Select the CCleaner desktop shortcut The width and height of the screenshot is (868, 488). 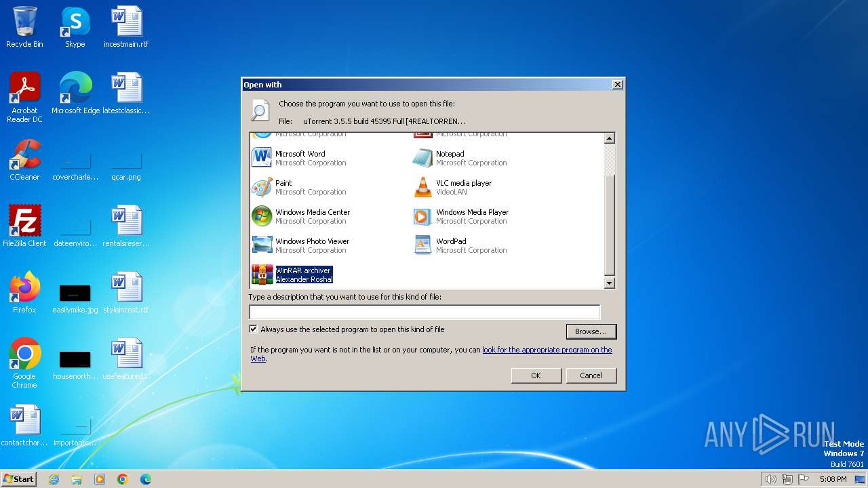pos(24,160)
